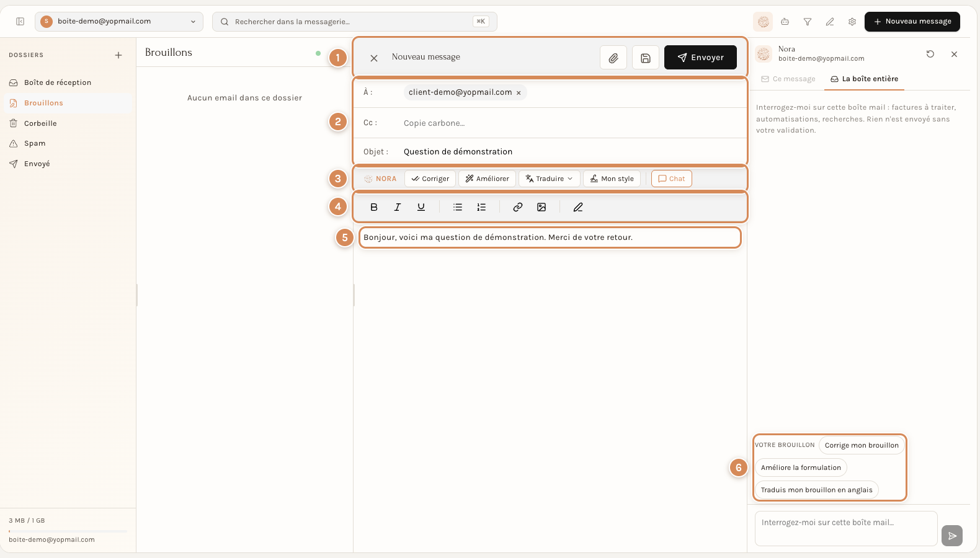Reset the Nora conversation with refresh icon
Viewport: 980px width, 558px height.
click(930, 54)
